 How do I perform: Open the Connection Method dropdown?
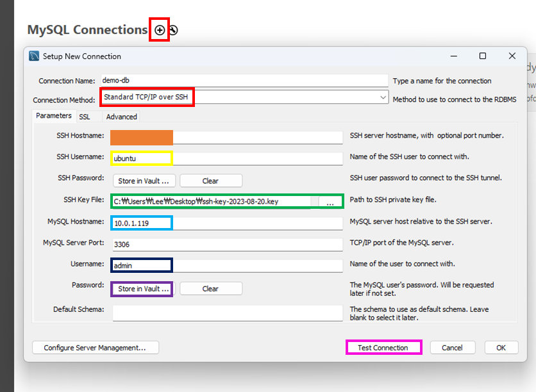[x=244, y=97]
